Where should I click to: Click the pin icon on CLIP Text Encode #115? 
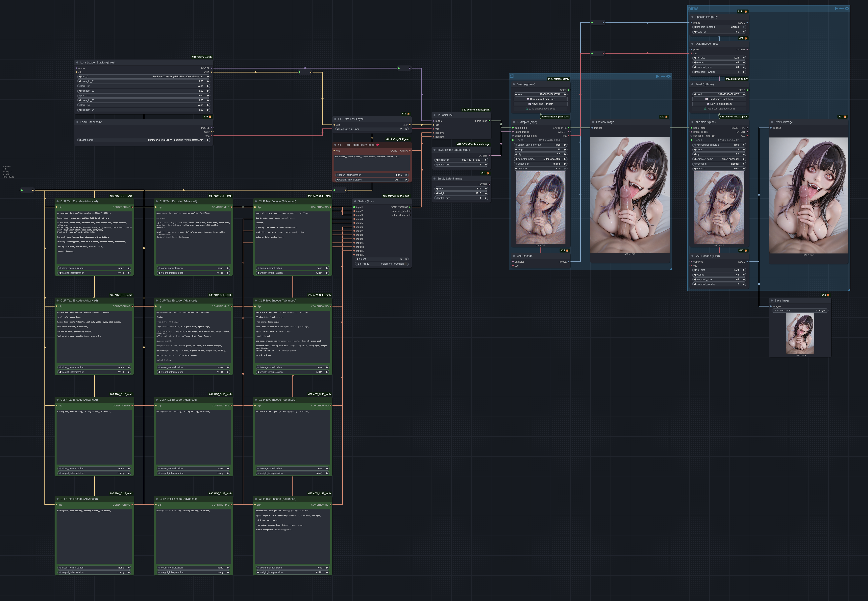pos(377,145)
